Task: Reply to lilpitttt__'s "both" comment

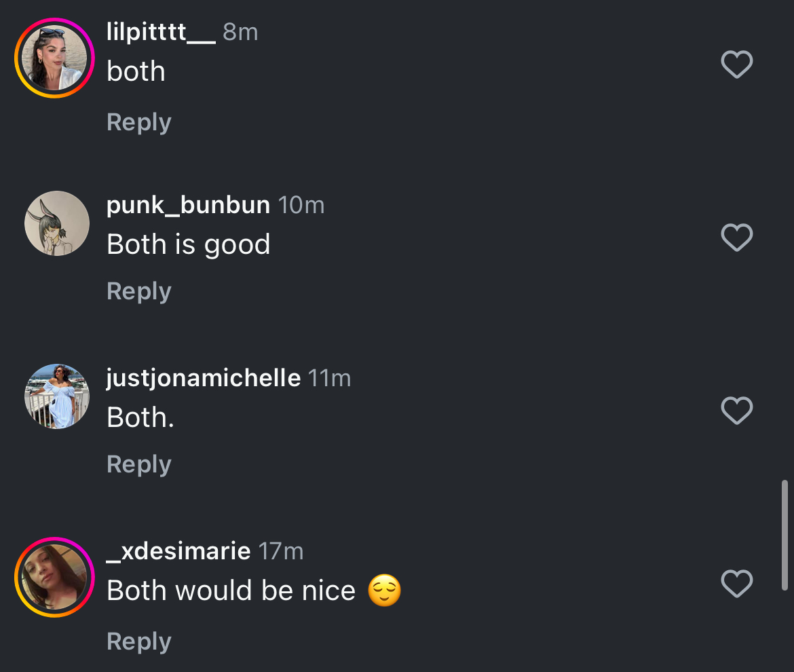Action: click(138, 122)
